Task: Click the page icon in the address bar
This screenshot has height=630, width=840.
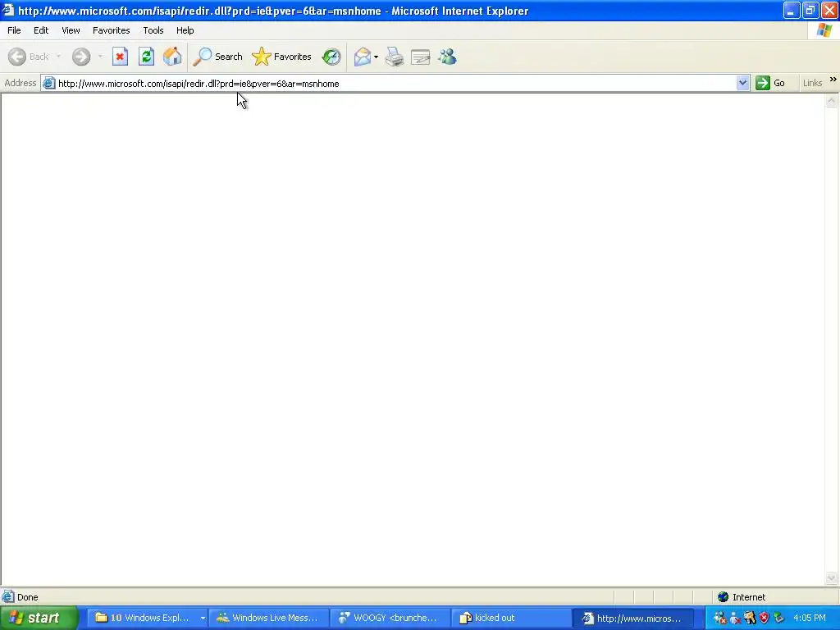Action: click(x=48, y=83)
